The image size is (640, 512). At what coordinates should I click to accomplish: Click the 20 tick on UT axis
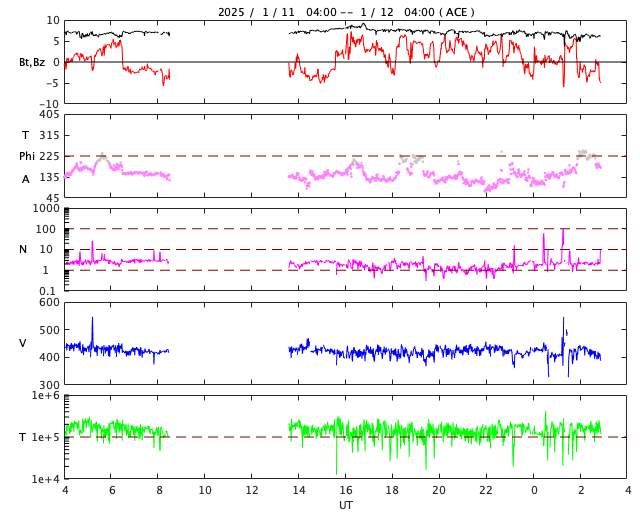[x=439, y=490]
